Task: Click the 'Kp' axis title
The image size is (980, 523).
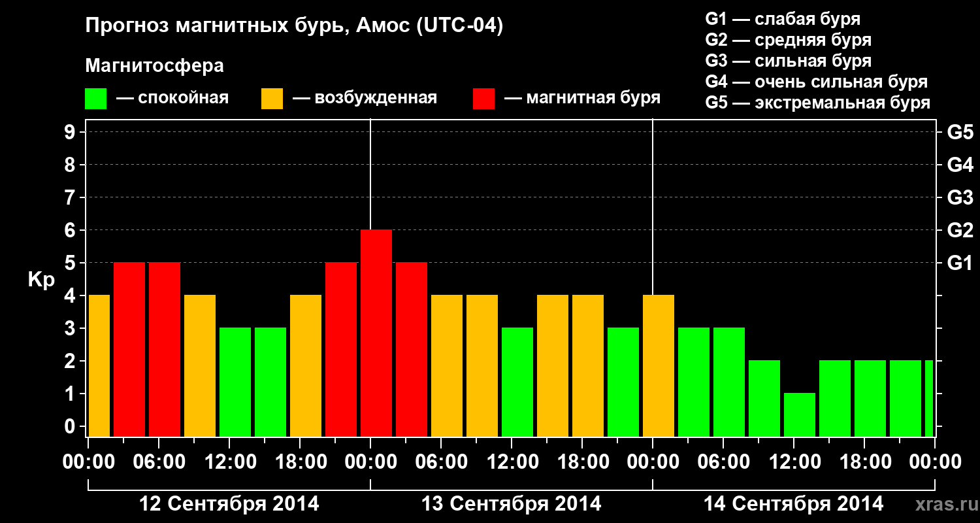Action: coord(41,280)
